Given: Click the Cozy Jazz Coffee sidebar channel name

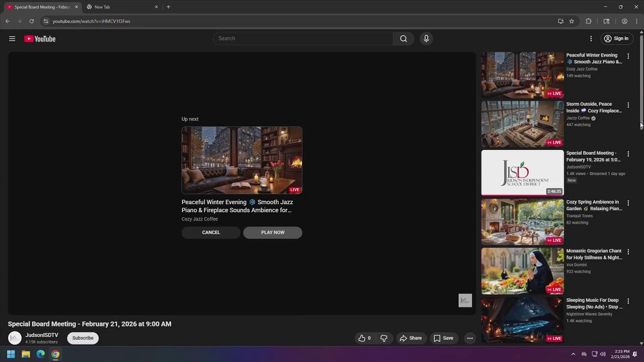Looking at the screenshot, I should (582, 69).
